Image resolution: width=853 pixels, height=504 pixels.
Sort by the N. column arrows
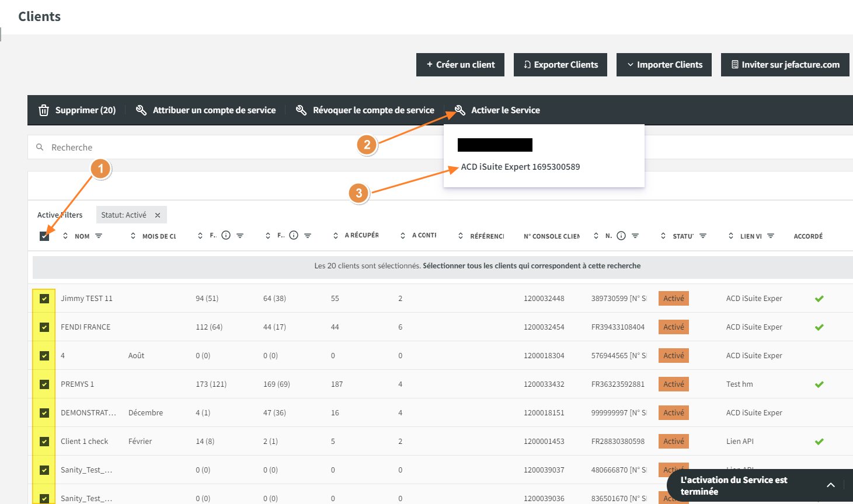[x=596, y=236]
